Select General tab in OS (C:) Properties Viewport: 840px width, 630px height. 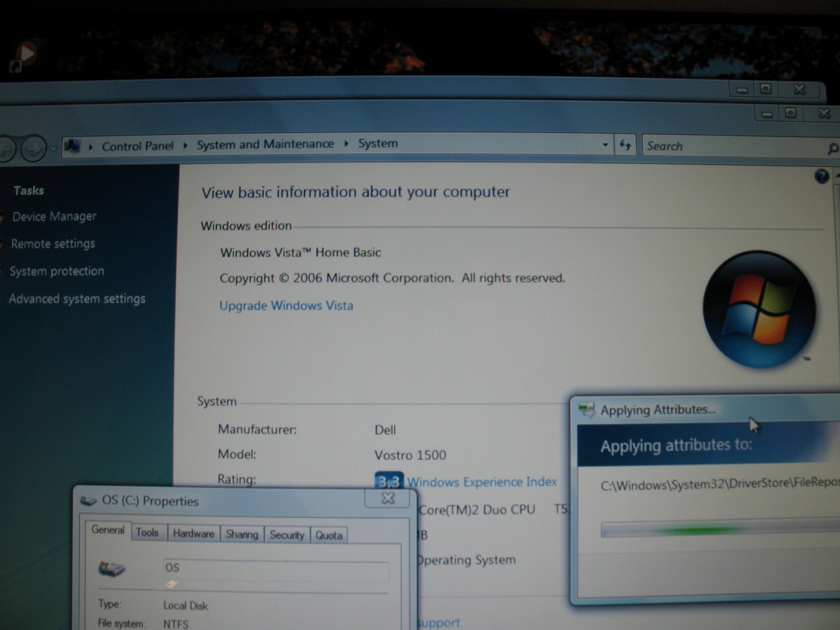tap(108, 530)
